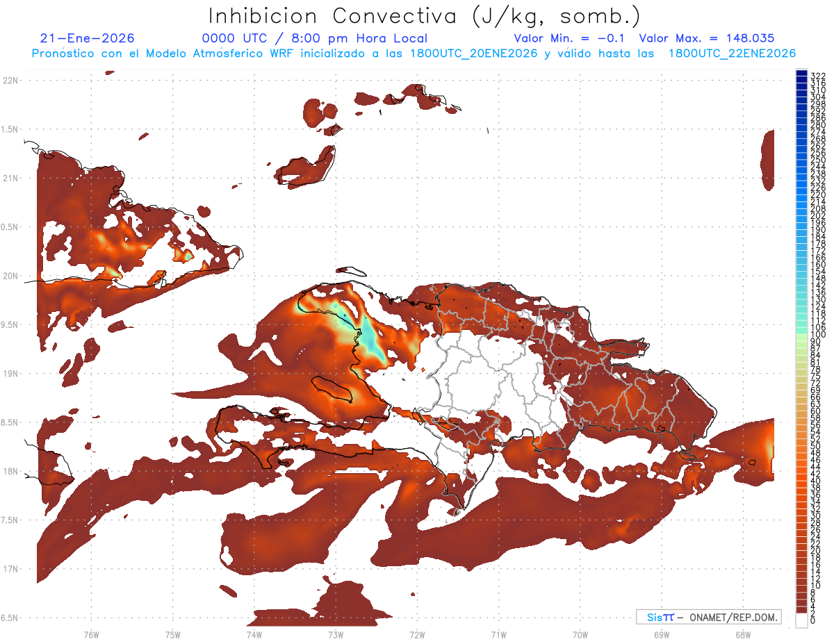Viewport: 834px width, 644px height.
Task: Click the '72W' longitude label
Action: pyautogui.click(x=417, y=635)
